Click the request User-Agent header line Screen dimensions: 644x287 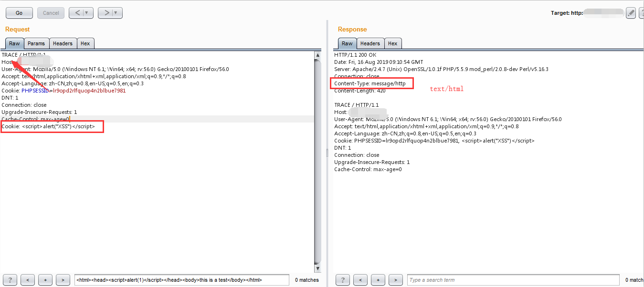[x=115, y=69]
